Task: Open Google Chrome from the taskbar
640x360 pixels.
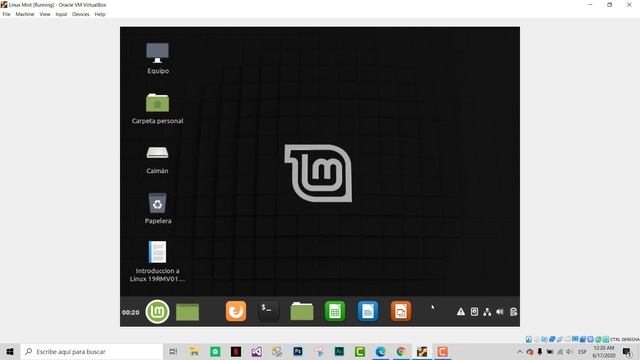Action: click(x=401, y=351)
